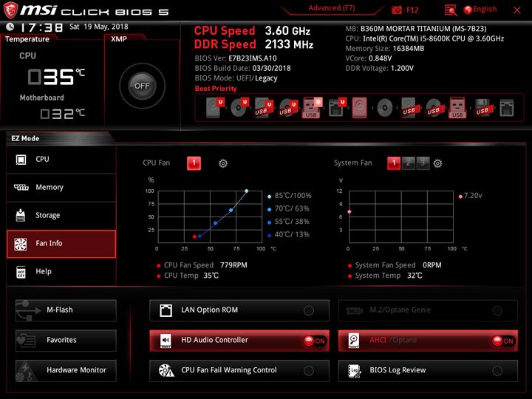Image resolution: width=532 pixels, height=399 pixels.
Task: Click the Boot Priority label
Action: (x=216, y=89)
